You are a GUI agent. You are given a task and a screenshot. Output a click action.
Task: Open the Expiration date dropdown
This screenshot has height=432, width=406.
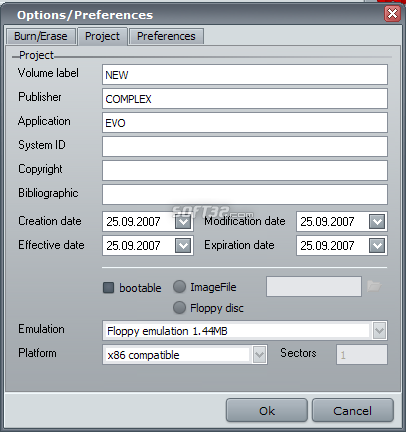[x=377, y=246]
